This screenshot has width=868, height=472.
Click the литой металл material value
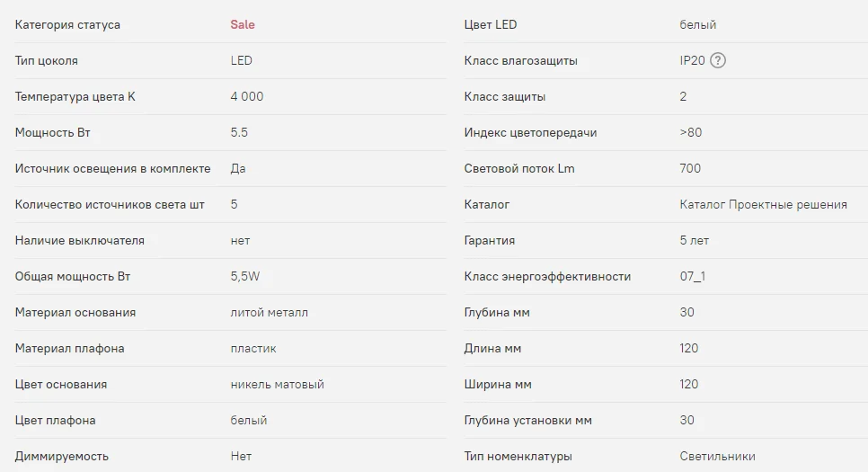269,313
